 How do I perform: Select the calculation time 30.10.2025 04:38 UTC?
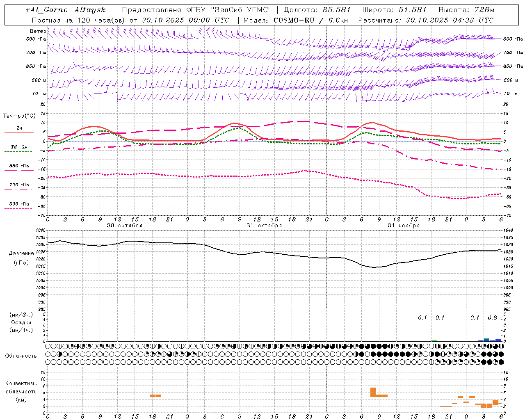point(450,20)
